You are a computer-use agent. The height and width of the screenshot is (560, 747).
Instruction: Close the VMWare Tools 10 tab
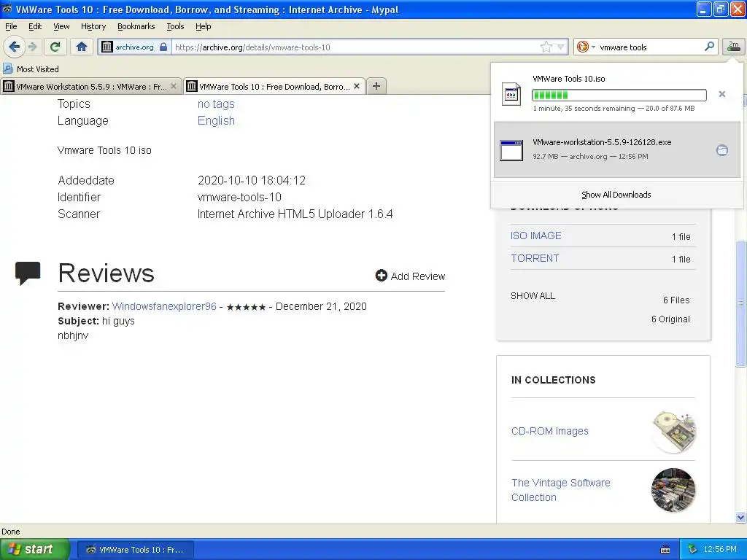point(356,86)
